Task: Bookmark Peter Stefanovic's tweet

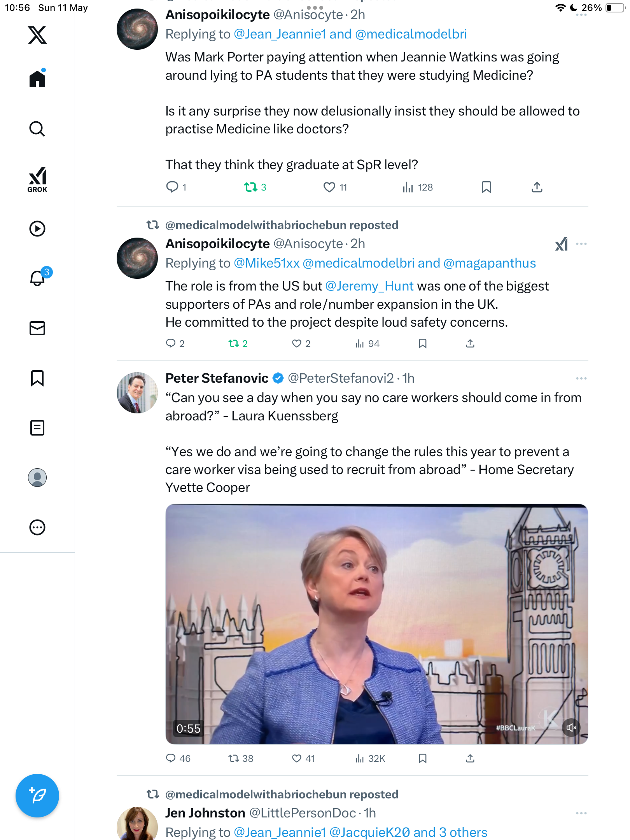Action: (x=423, y=758)
